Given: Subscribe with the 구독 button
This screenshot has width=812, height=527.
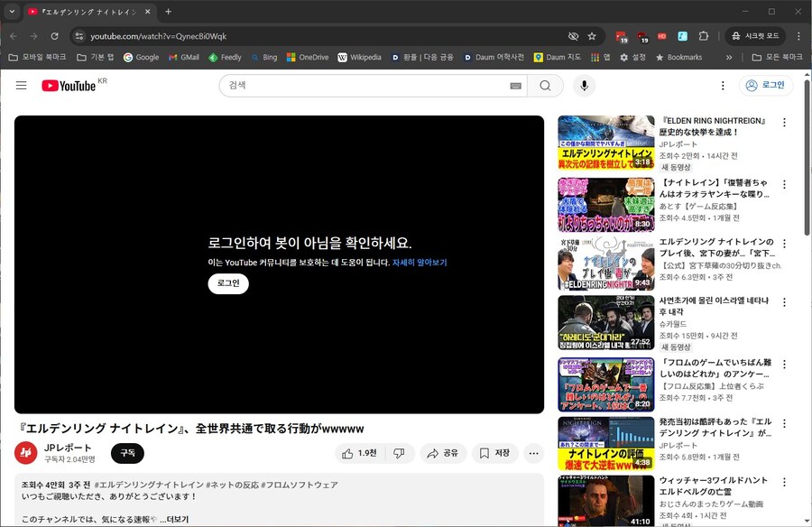Looking at the screenshot, I should pyautogui.click(x=127, y=453).
